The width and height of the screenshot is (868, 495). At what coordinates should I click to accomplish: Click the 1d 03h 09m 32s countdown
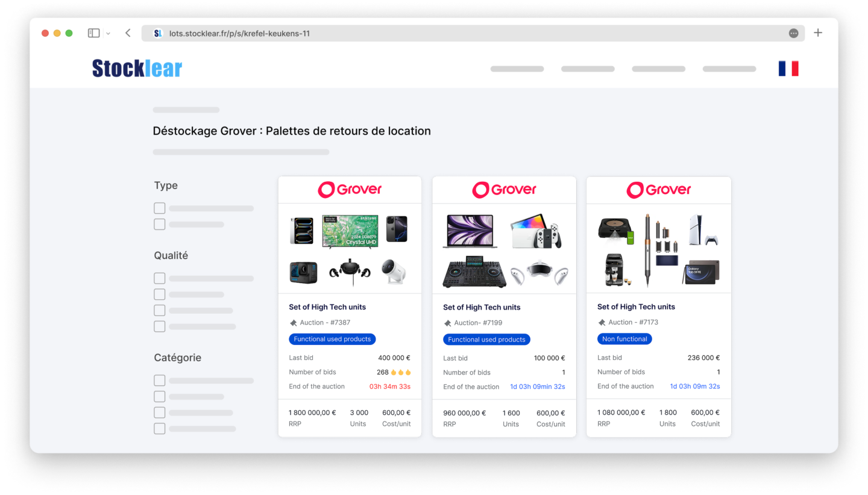click(x=695, y=387)
